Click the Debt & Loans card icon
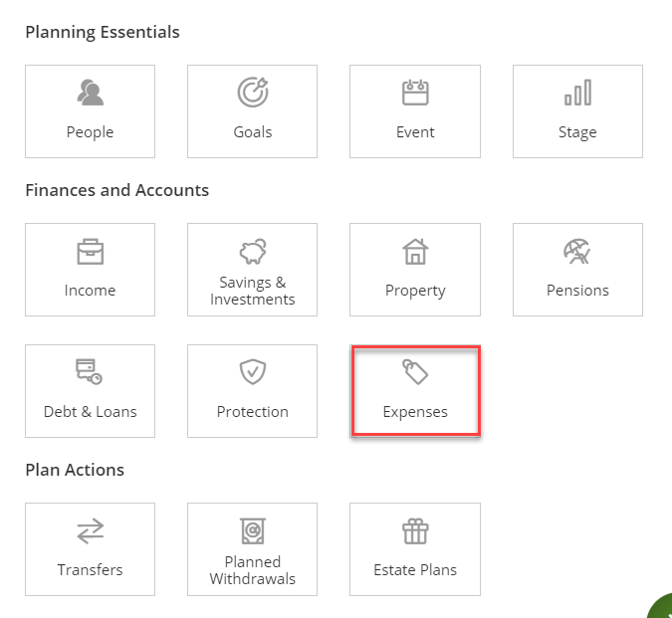Image resolution: width=672 pixels, height=618 pixels. click(90, 372)
